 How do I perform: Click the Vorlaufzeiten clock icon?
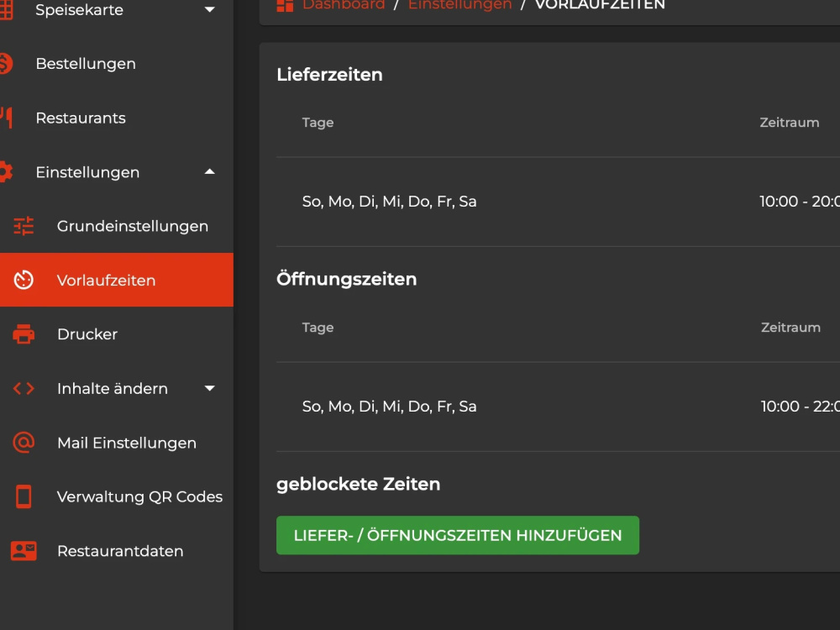pyautogui.click(x=24, y=281)
